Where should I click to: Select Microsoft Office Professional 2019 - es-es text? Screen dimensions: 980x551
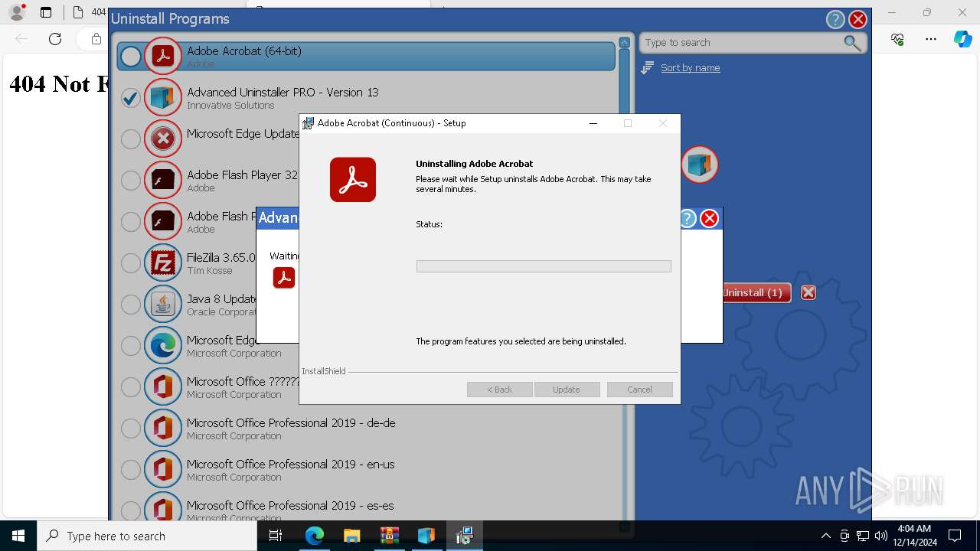(x=290, y=505)
